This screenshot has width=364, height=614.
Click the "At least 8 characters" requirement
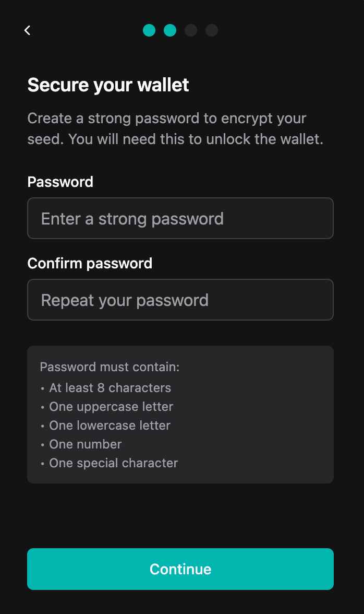(110, 388)
